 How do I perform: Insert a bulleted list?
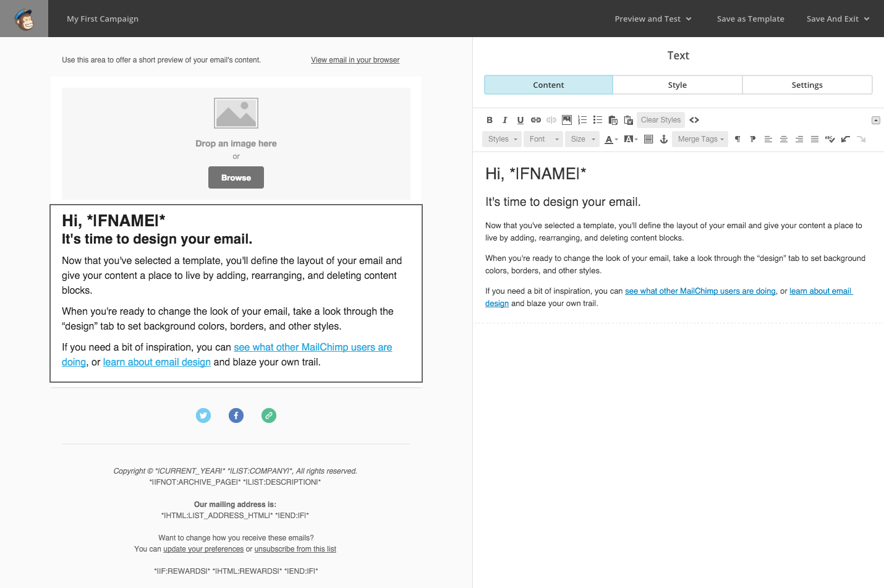click(598, 120)
